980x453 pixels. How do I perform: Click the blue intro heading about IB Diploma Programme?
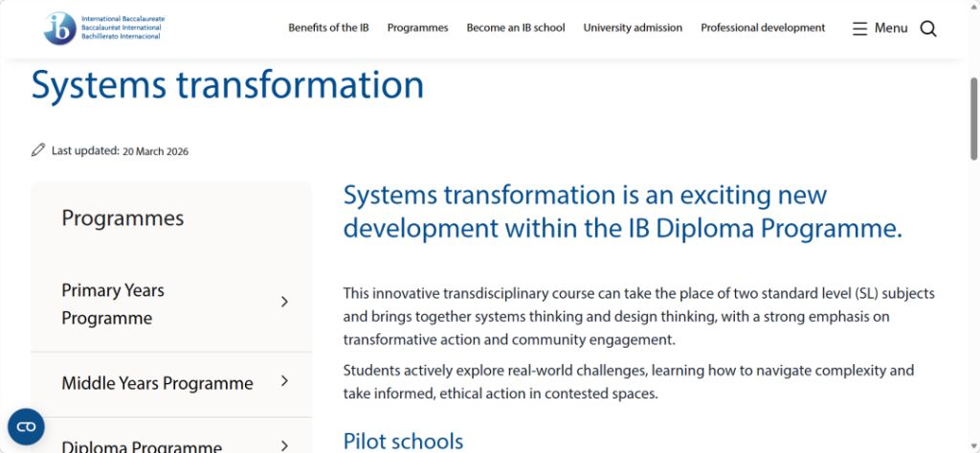[622, 212]
